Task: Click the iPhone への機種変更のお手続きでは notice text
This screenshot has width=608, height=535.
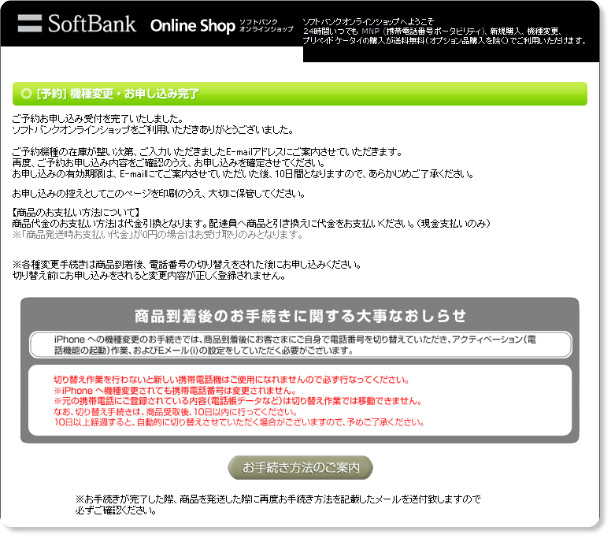Action: click(x=295, y=345)
